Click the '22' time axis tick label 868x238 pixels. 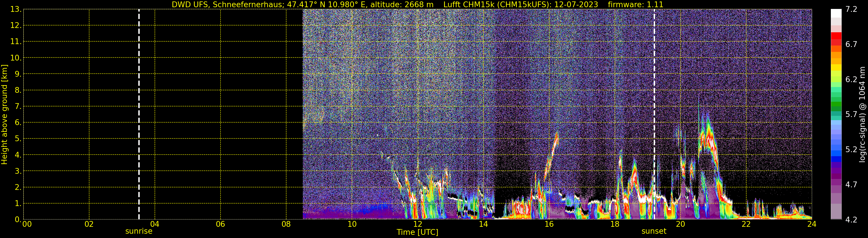point(746,224)
